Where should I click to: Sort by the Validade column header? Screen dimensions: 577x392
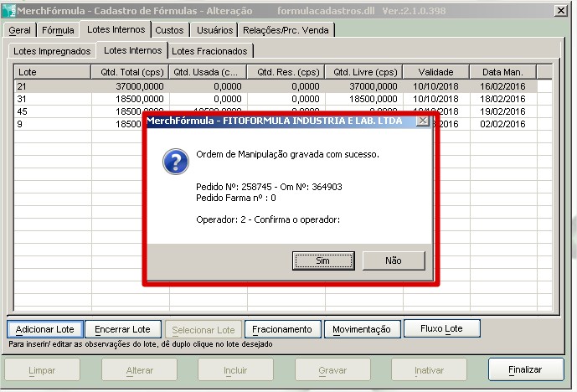click(x=435, y=72)
